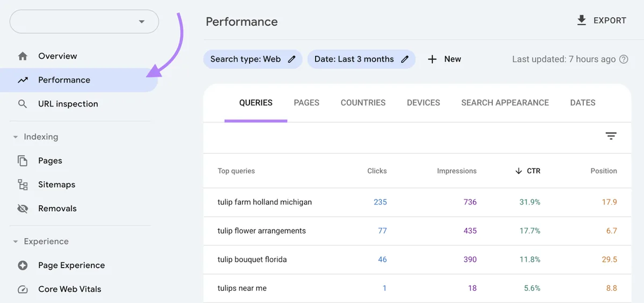Viewport: 644px width, 303px height.
Task: Switch to the SEARCH APPEARANCE tab
Action: click(505, 103)
